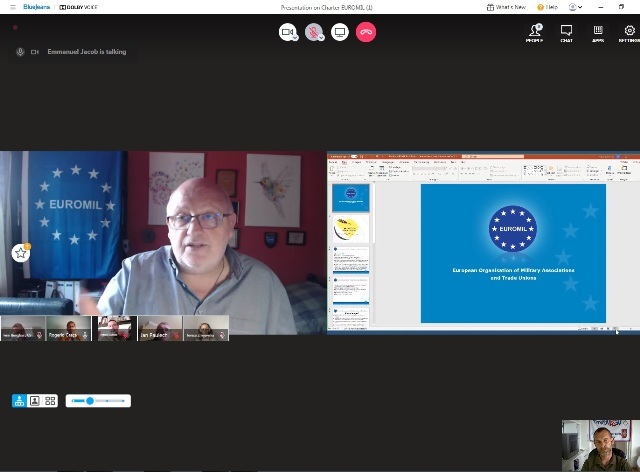Click the share screen icon
Viewport: 640px width, 472px height.
coord(340,32)
